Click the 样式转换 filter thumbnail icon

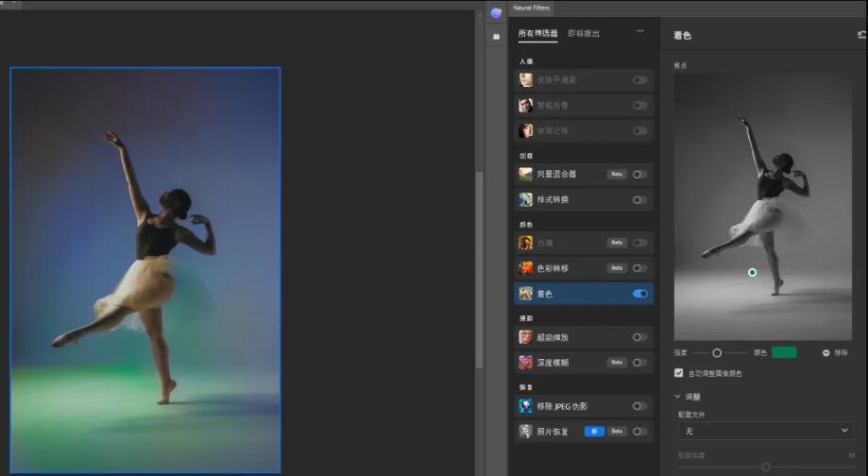(x=526, y=199)
